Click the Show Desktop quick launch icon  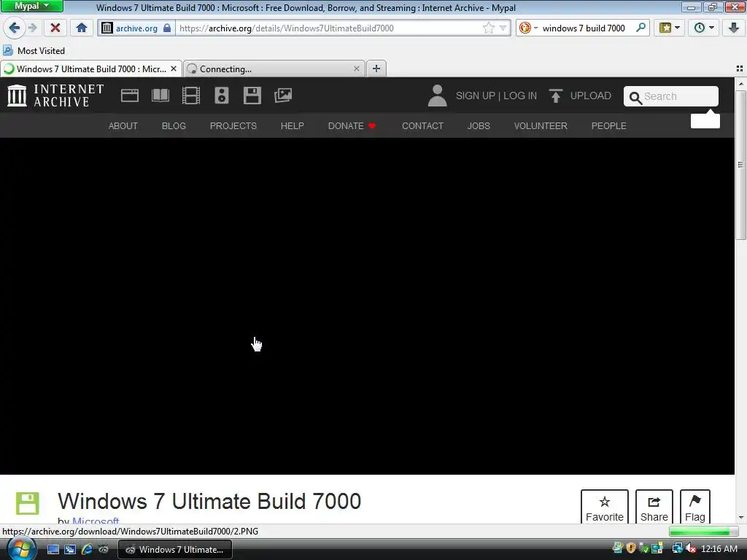53,550
